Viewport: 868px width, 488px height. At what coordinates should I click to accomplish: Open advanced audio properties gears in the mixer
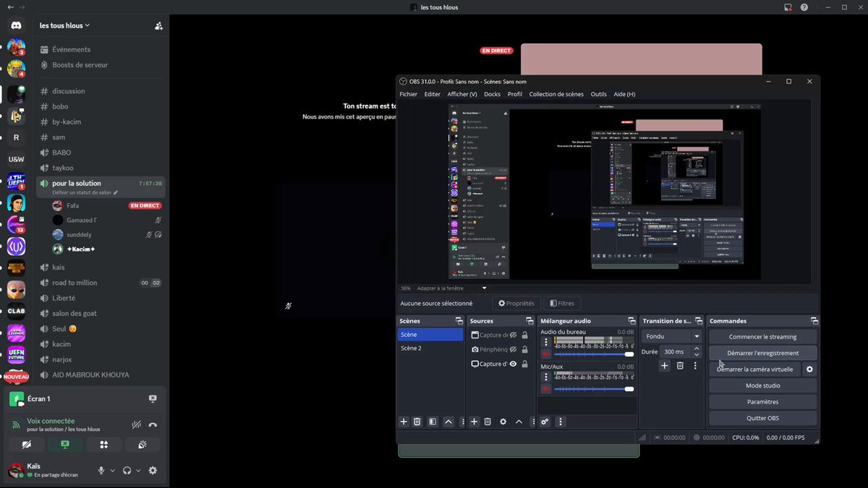click(545, 421)
